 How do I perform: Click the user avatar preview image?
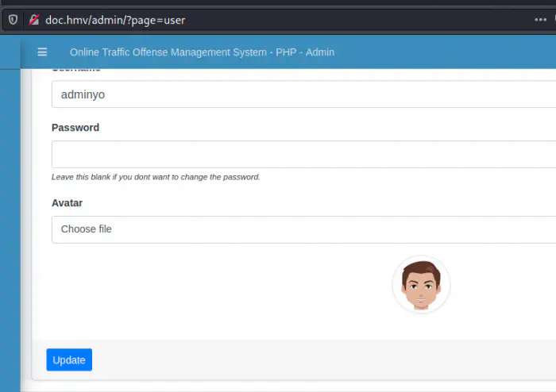(421, 284)
